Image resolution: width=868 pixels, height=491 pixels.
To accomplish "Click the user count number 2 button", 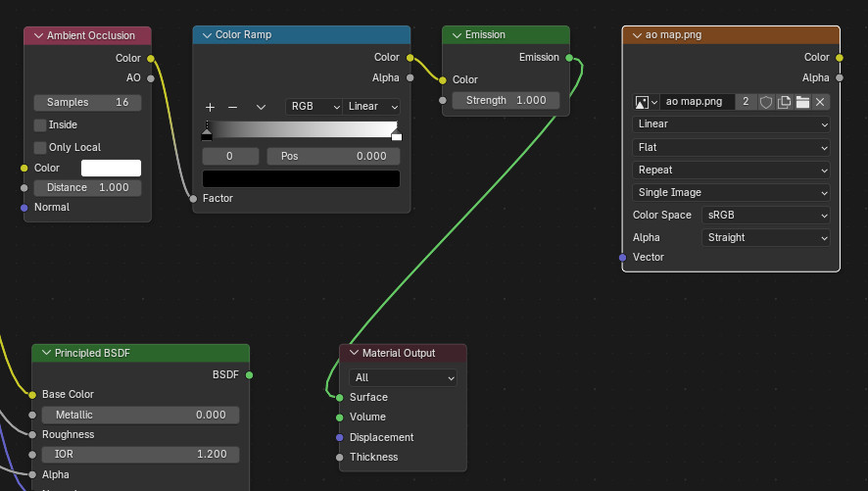I will [746, 102].
